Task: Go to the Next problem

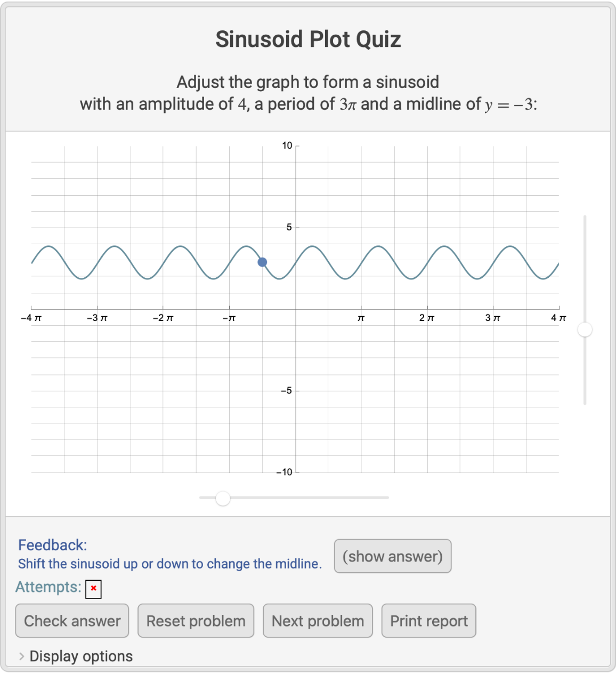Action: click(x=318, y=621)
